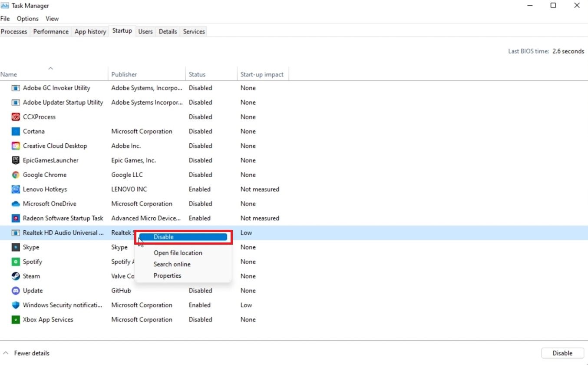588x365 pixels.
Task: Click the Update Discord-style icon
Action: [x=16, y=291]
